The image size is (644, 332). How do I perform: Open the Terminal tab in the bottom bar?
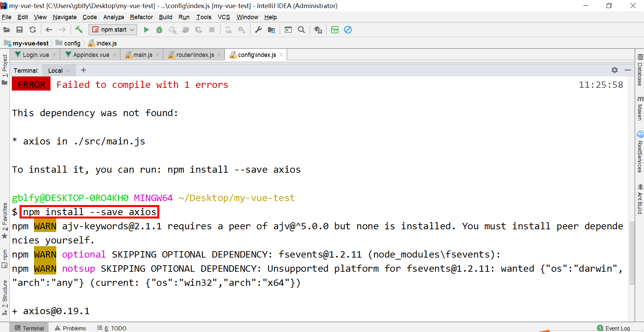[x=29, y=328]
